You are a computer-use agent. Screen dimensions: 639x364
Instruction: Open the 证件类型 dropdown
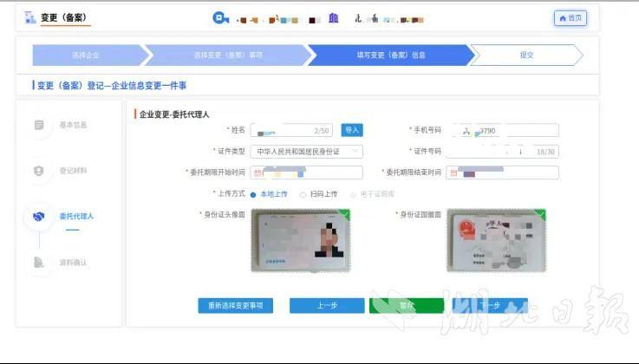click(x=306, y=151)
